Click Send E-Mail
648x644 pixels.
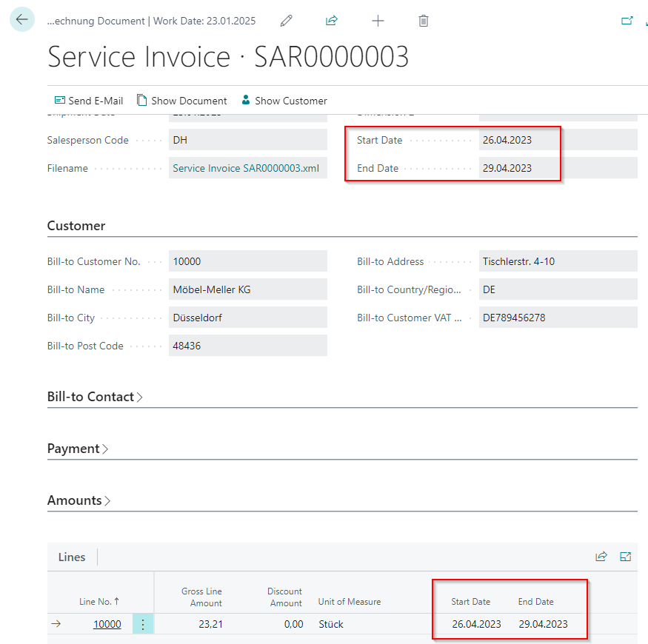[x=89, y=100]
